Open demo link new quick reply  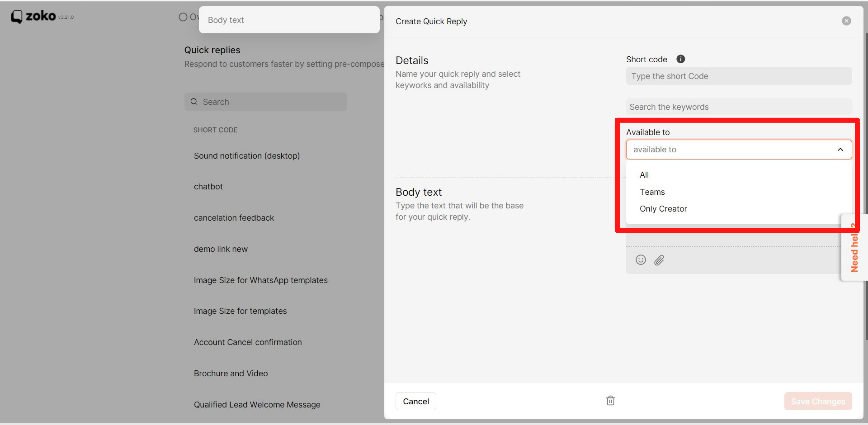click(221, 249)
